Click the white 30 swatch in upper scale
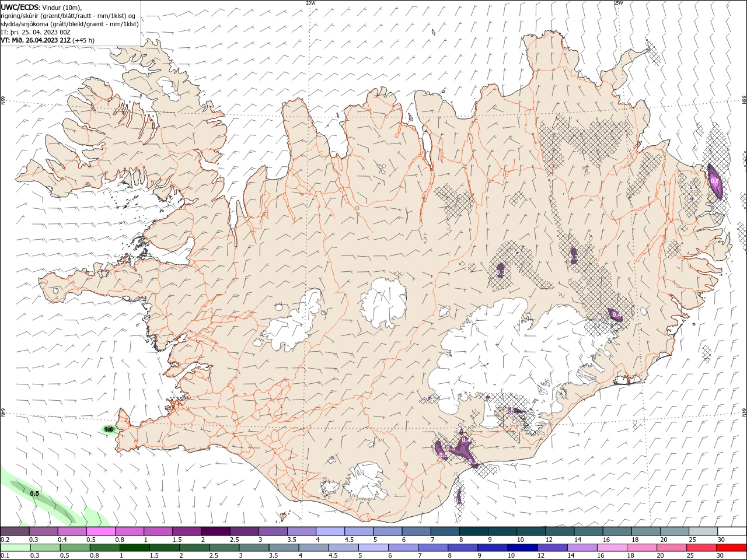747x560 pixels. coord(731,531)
